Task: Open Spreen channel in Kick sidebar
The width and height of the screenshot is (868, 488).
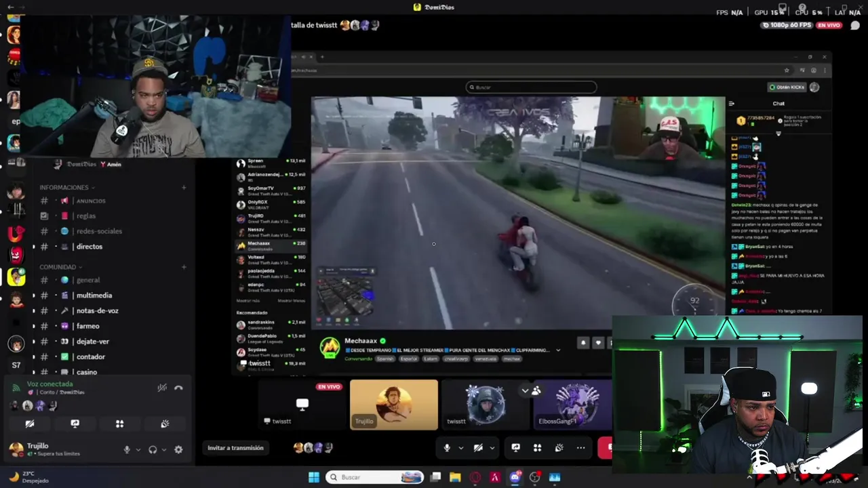Action: (271, 163)
